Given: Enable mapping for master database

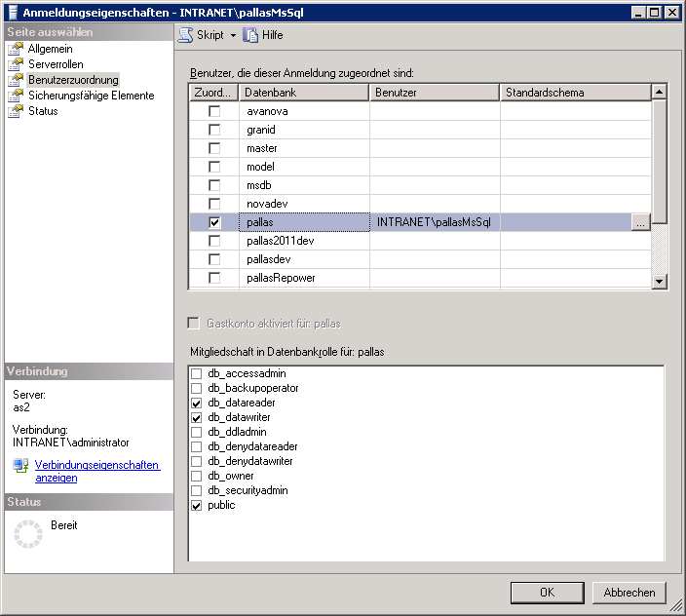Looking at the screenshot, I should [214, 148].
